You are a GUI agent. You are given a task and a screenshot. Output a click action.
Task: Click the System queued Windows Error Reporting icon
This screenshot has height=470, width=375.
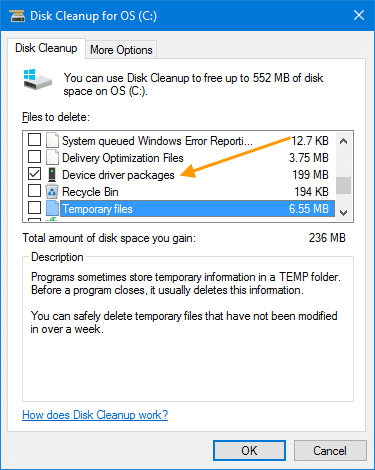click(x=52, y=140)
